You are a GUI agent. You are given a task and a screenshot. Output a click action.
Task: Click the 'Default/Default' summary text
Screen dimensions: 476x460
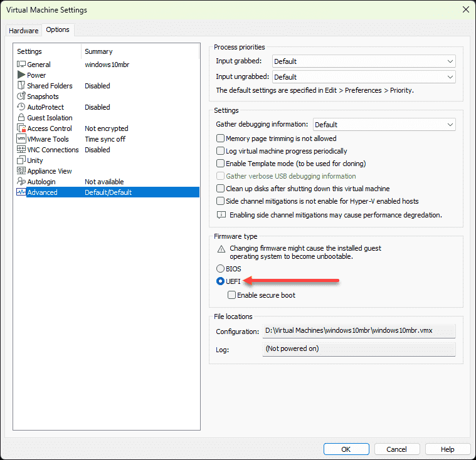pos(108,192)
